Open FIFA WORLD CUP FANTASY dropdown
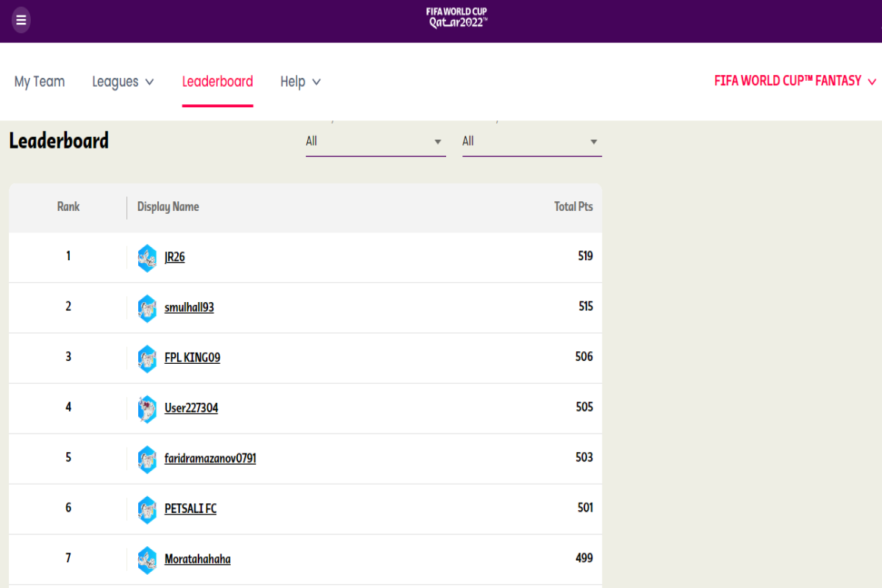The image size is (882, 588). pyautogui.click(x=795, y=81)
